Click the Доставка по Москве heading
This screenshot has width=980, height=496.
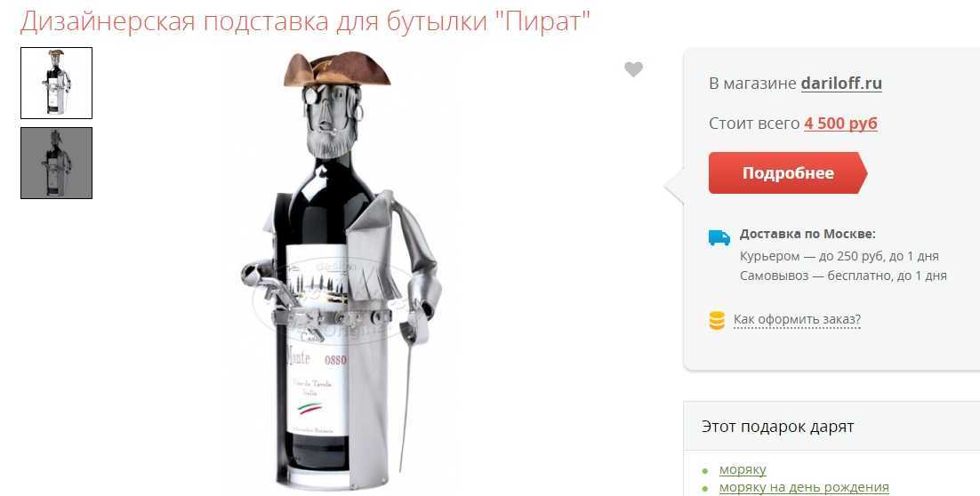(x=807, y=234)
